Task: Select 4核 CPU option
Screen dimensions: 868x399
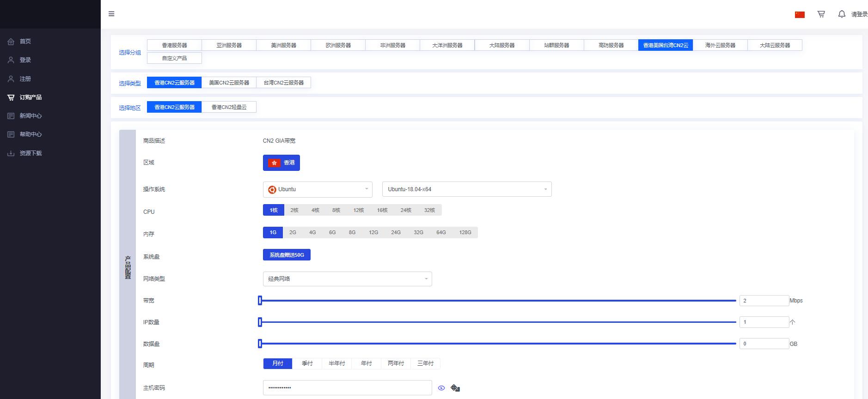Action: coord(315,210)
